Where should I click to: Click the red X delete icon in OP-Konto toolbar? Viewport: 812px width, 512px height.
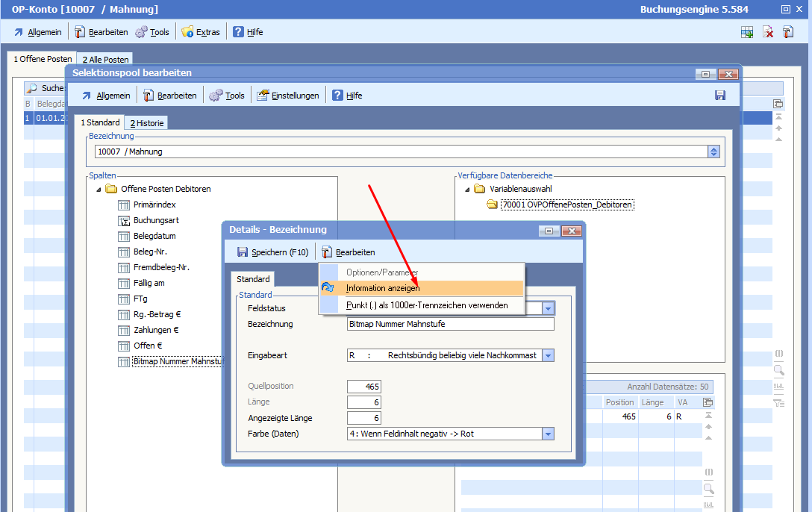pyautogui.click(x=767, y=32)
